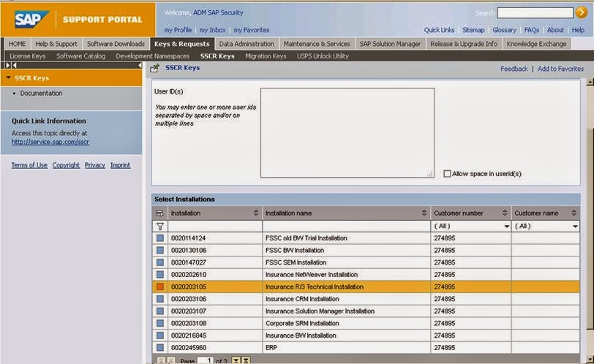Open the Sitemap link

tap(473, 30)
